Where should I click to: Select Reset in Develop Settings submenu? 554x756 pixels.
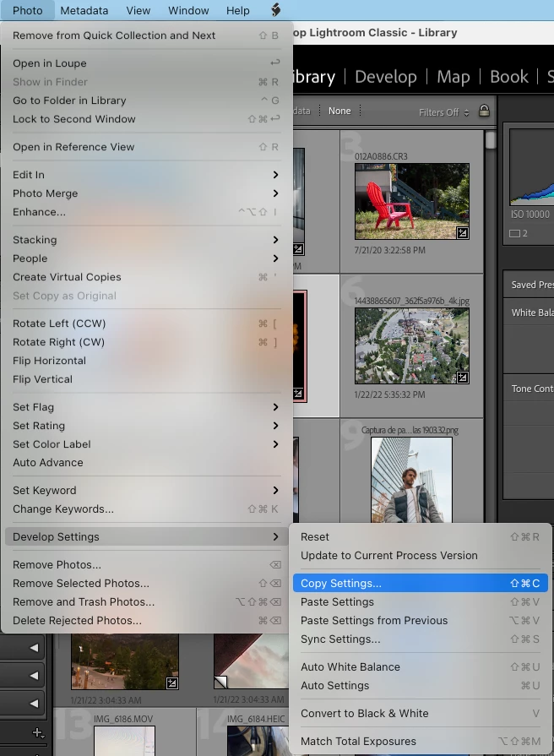click(420, 536)
